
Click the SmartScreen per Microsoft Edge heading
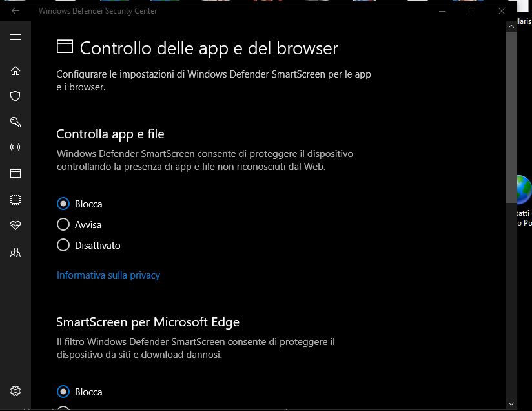coord(148,322)
